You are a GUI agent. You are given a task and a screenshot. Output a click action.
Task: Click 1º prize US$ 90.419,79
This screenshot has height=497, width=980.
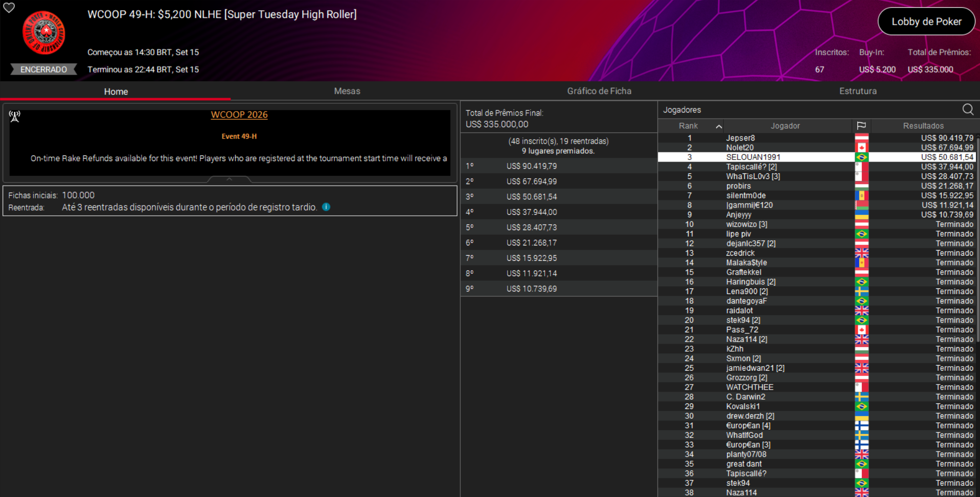(x=559, y=166)
